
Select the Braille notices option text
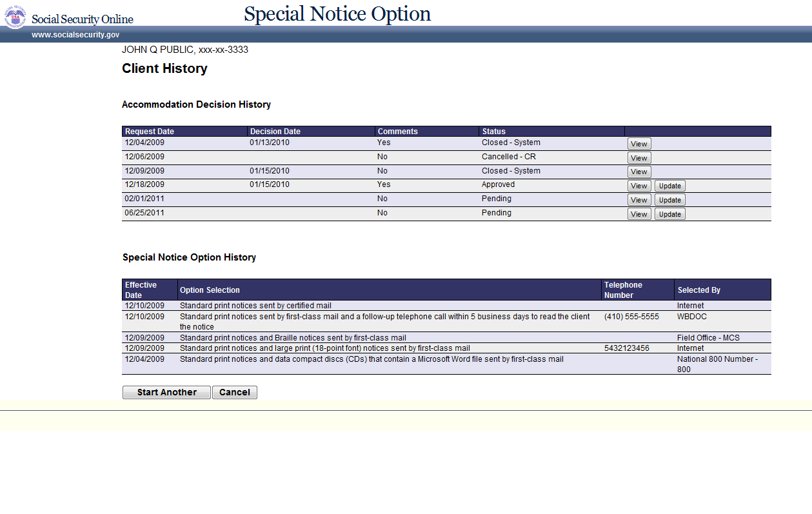pos(293,338)
